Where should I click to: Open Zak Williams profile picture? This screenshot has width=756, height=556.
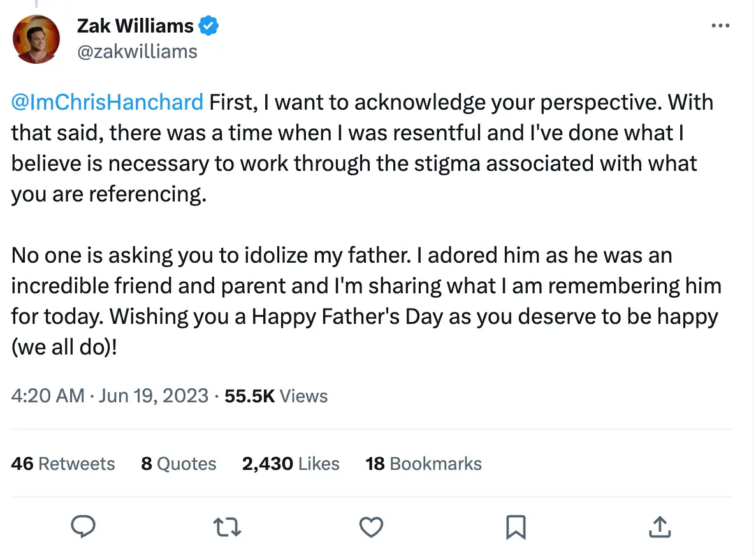[x=36, y=39]
